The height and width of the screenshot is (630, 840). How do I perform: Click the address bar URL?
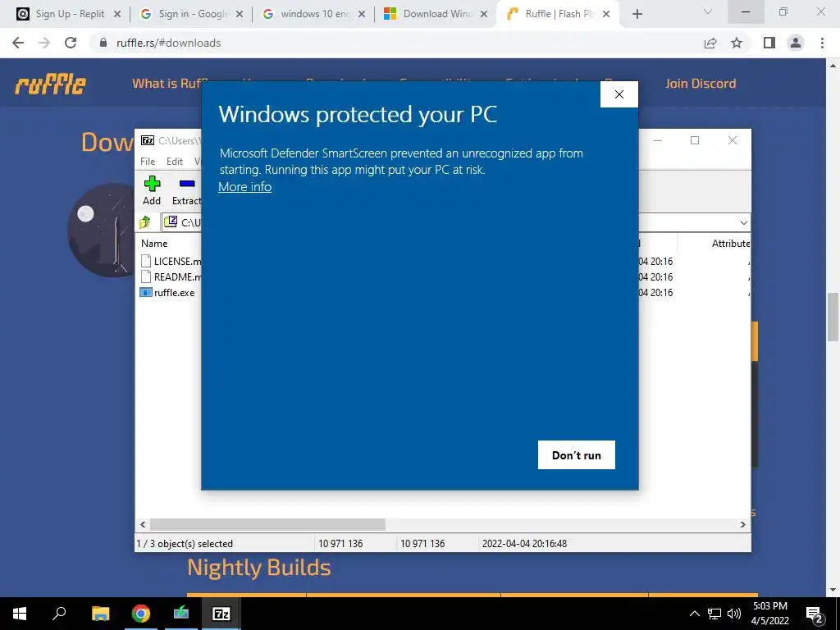click(169, 43)
